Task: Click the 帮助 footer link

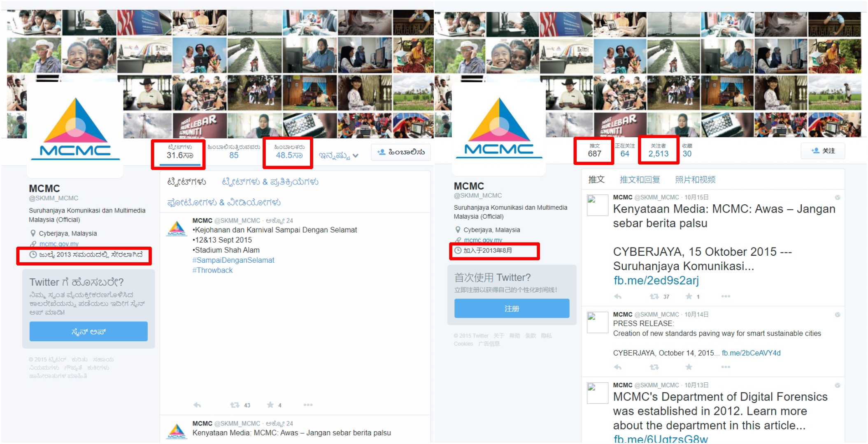Action: tap(514, 336)
